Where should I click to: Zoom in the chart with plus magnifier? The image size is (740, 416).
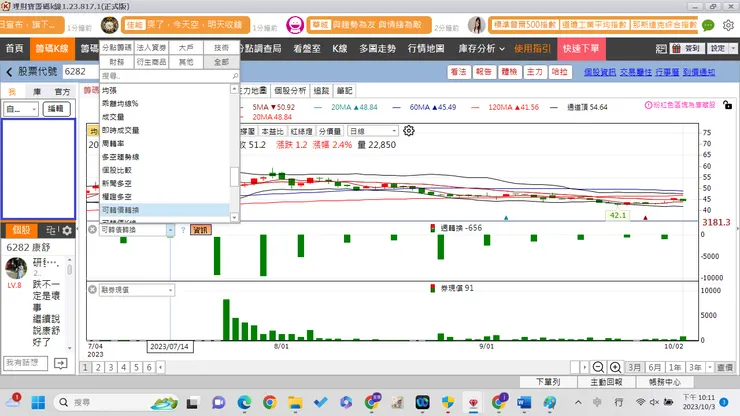click(x=615, y=367)
